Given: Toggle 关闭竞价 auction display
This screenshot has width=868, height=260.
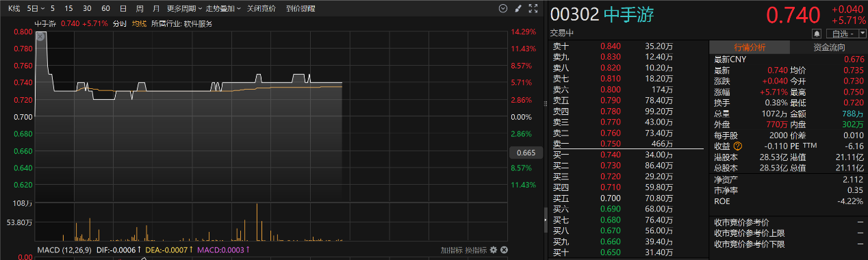Looking at the screenshot, I should [x=261, y=8].
